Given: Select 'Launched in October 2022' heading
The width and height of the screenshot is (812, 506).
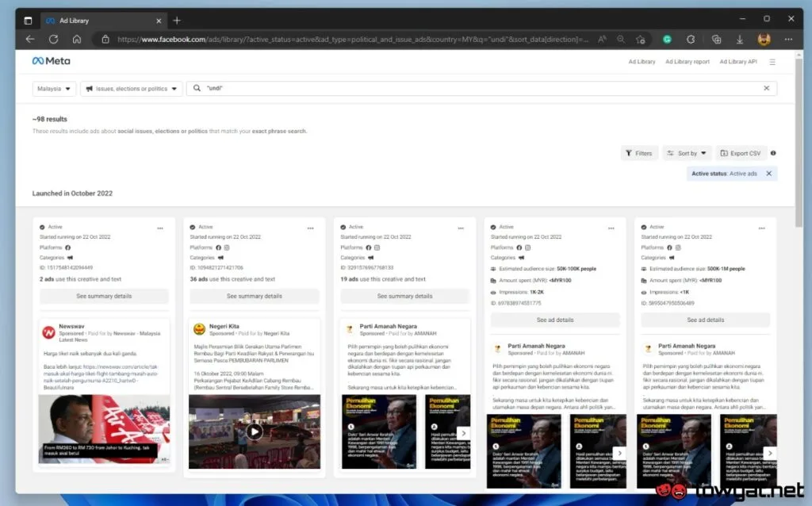Looking at the screenshot, I should (72, 194).
